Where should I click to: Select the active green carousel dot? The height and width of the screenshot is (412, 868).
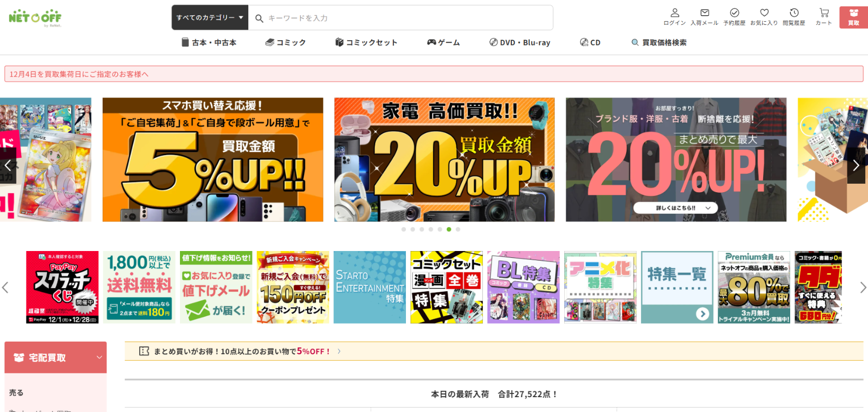[449, 229]
